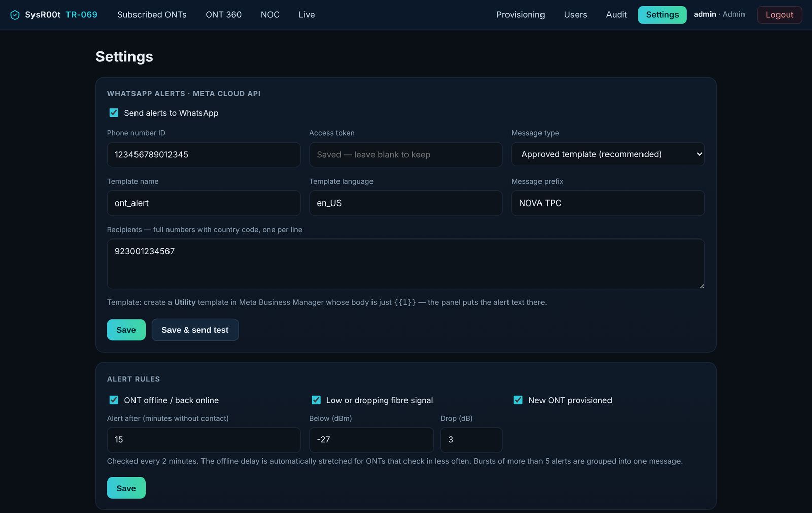Click the Logout button
Image resolution: width=812 pixels, height=513 pixels.
click(779, 15)
